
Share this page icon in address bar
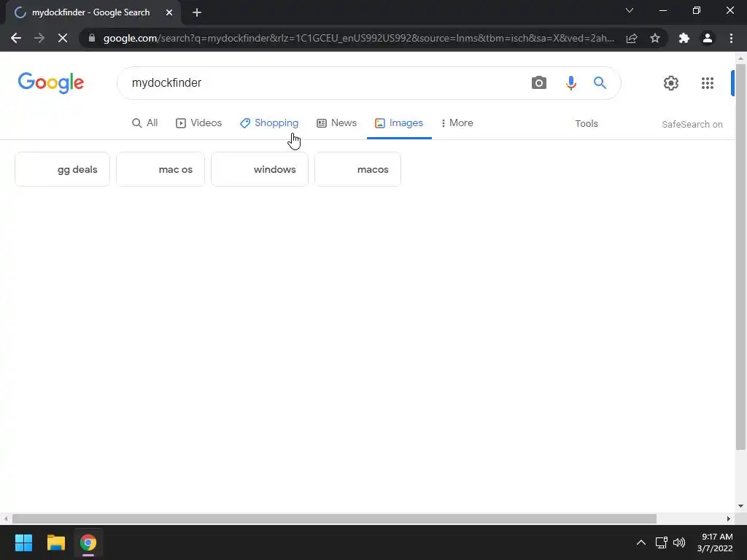pyautogui.click(x=632, y=38)
